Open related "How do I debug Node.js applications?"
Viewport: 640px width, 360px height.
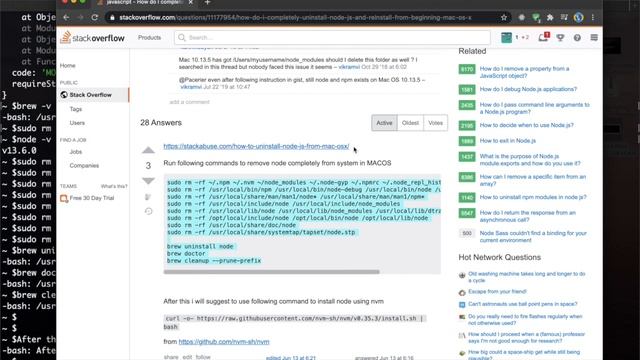528,89
